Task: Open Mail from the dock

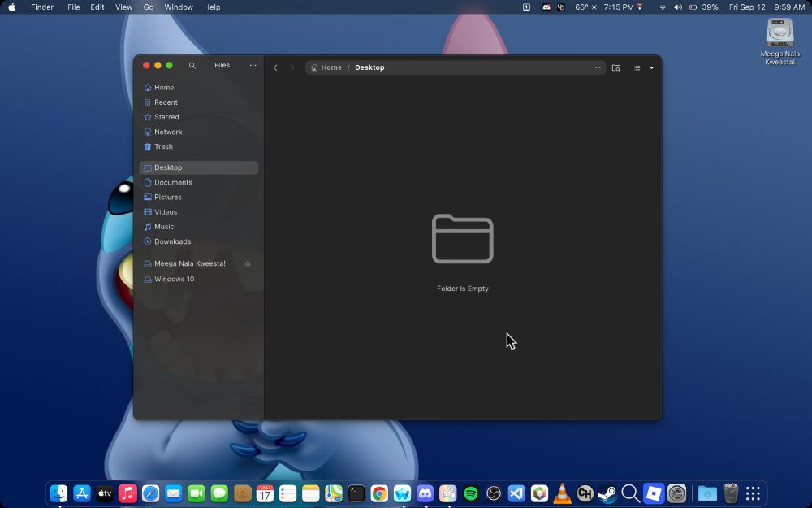Action: (174, 493)
